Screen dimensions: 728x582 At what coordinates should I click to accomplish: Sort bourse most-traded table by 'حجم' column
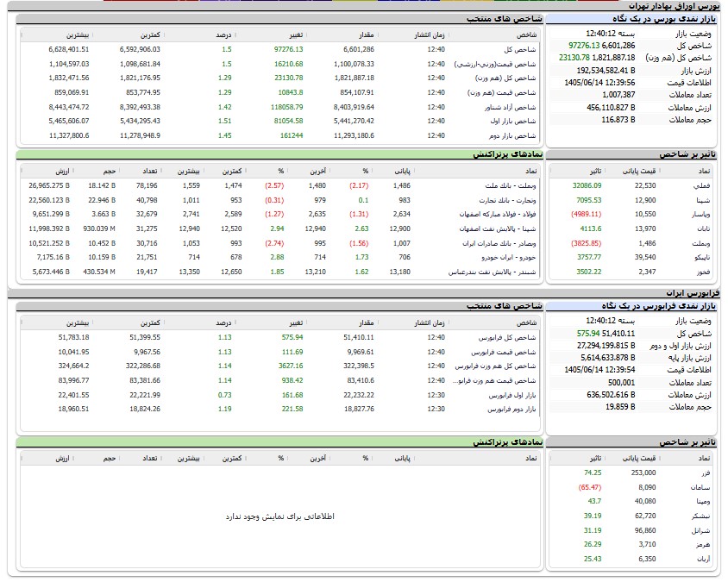110,172
